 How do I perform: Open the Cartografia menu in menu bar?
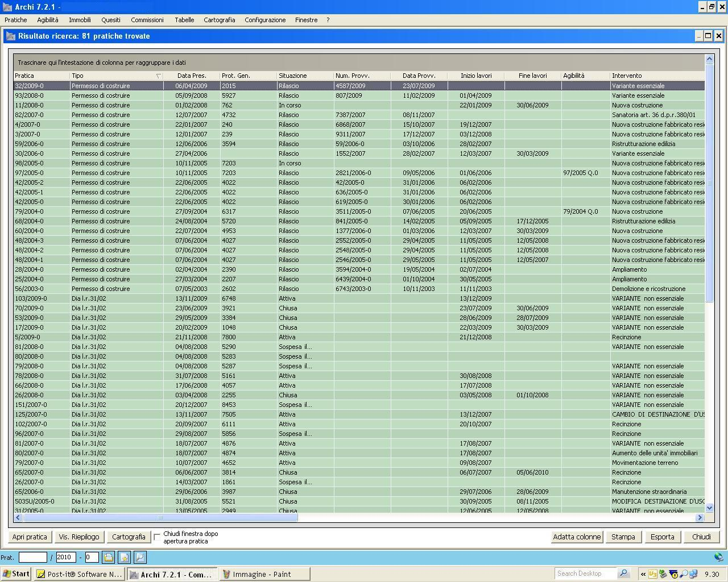[x=220, y=20]
